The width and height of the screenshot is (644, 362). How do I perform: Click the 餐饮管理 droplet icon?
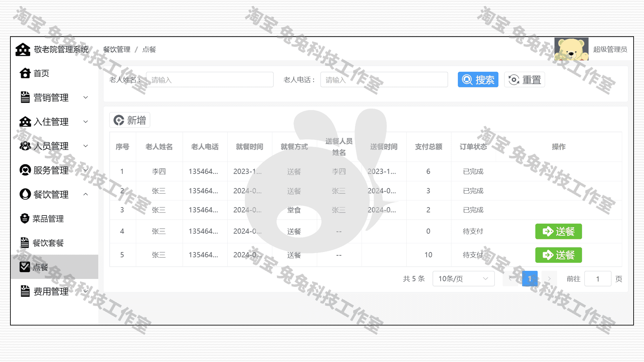[x=25, y=194]
